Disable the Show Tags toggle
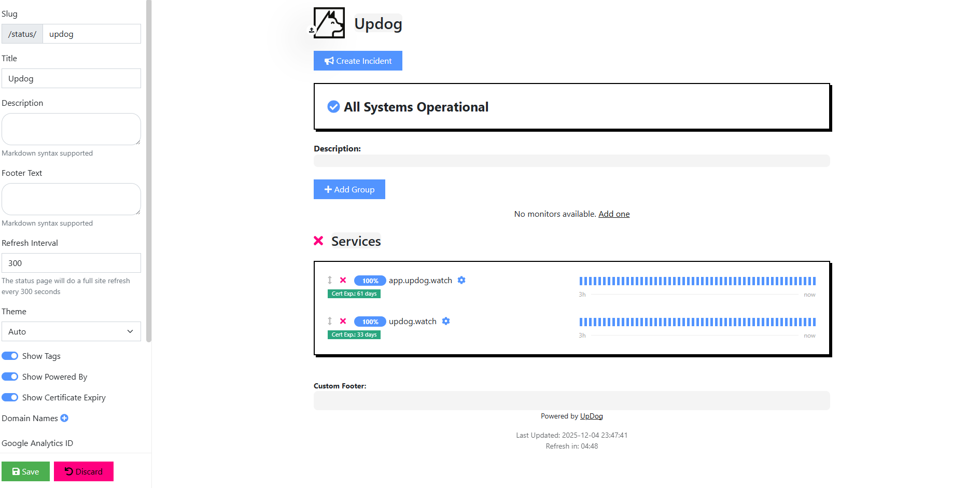Screen dimensions: 980x488 9,356
